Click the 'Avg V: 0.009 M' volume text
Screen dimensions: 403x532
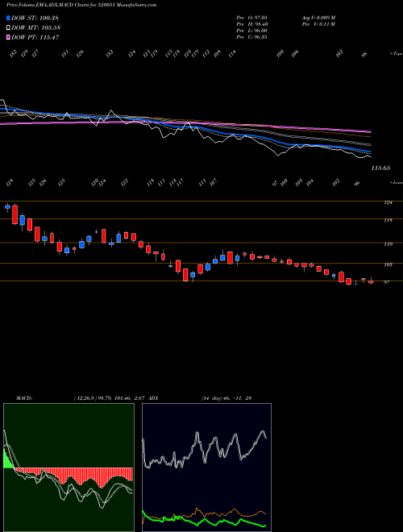tap(318, 18)
